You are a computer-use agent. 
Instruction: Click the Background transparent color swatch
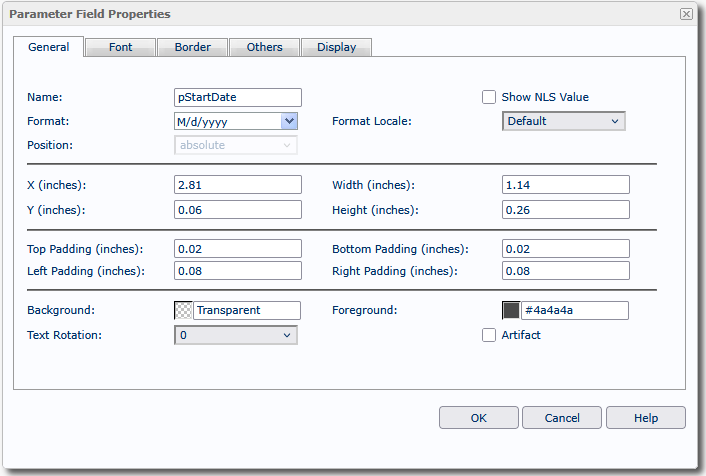tap(184, 310)
